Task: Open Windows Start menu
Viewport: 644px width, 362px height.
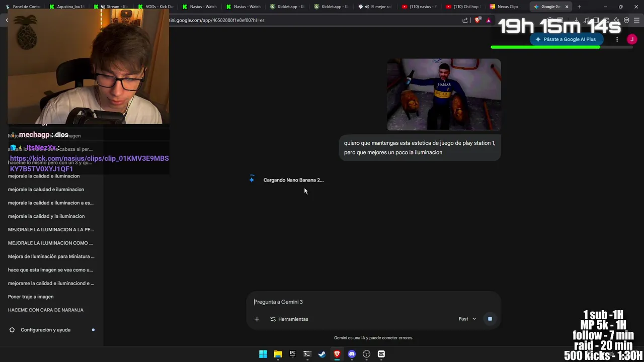Action: (263, 354)
